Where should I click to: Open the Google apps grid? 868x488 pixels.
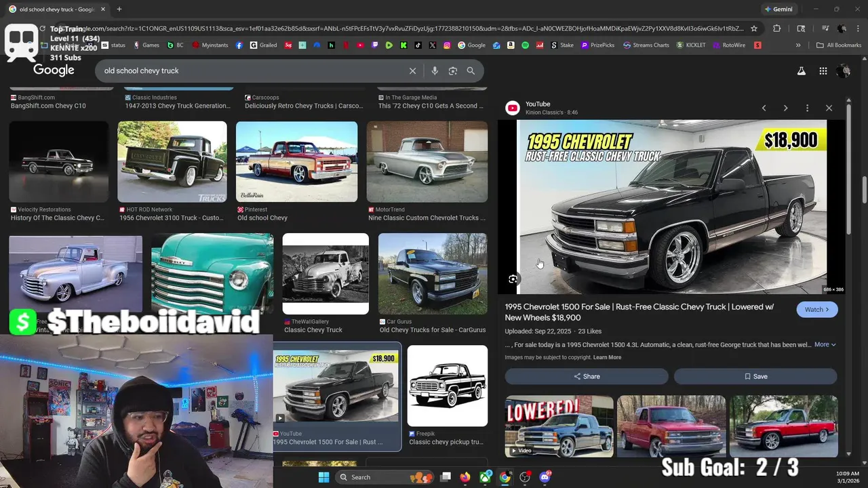(823, 70)
